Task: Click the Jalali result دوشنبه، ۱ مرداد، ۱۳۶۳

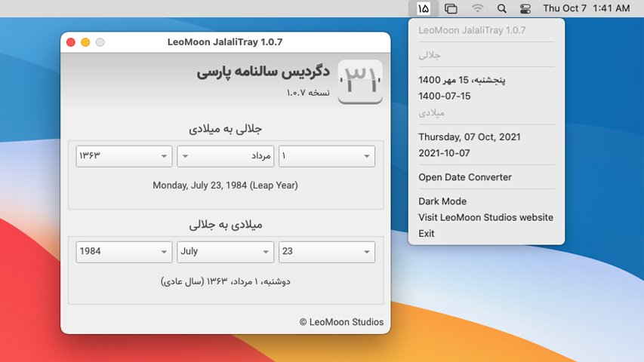Action: (x=226, y=281)
